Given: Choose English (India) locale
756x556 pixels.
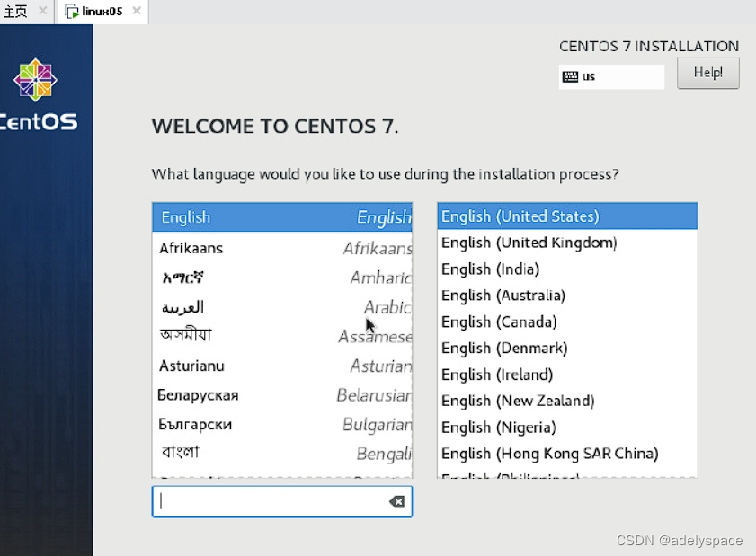Looking at the screenshot, I should (567, 269).
